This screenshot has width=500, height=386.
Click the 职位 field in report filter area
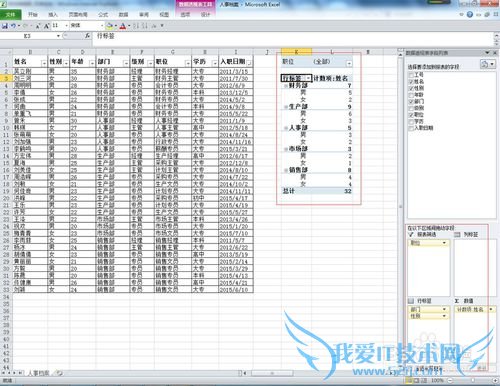pyautogui.click(x=428, y=243)
